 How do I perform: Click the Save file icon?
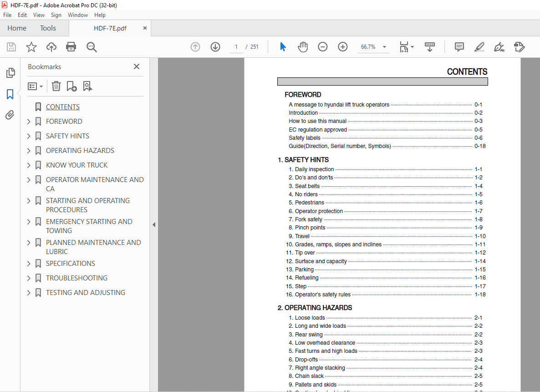[x=11, y=47]
